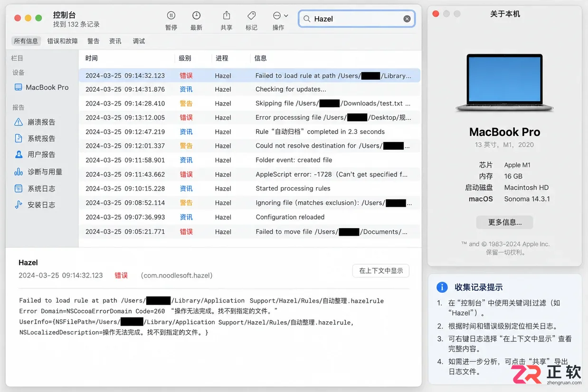Click 更多信息... in the 关于本机 window
The width and height of the screenshot is (588, 392).
(504, 222)
